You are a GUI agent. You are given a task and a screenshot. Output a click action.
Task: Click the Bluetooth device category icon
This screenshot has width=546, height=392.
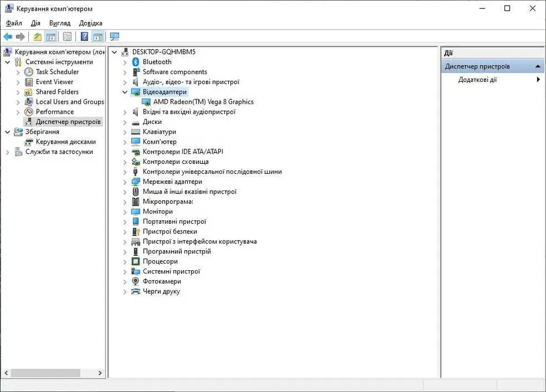(136, 62)
